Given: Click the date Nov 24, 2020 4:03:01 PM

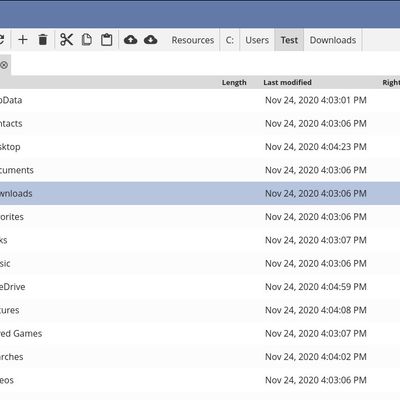Looking at the screenshot, I should coord(316,100).
